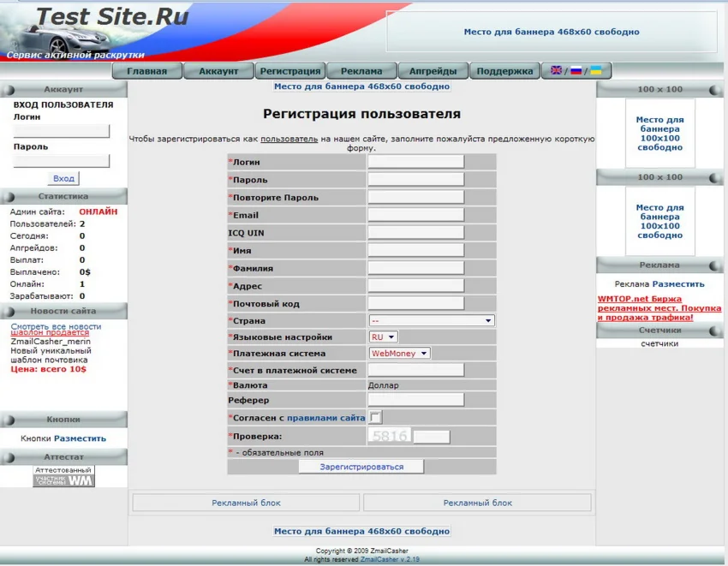Focus the sidebar Пароль input field

point(62,161)
